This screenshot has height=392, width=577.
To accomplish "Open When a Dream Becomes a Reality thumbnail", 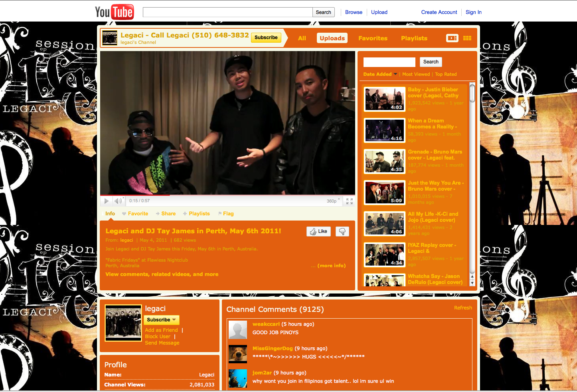I will (385, 130).
